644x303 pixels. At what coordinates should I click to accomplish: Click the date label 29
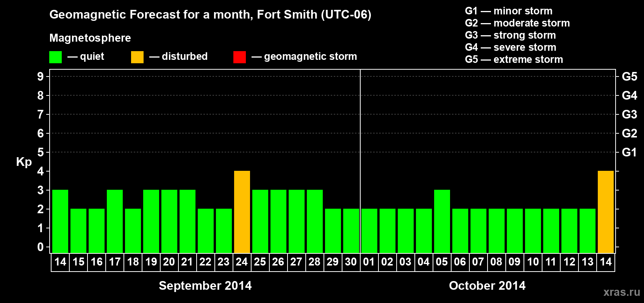click(333, 262)
